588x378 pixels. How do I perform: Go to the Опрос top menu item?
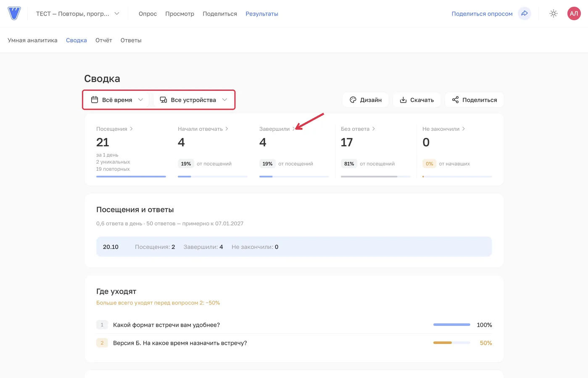click(148, 14)
